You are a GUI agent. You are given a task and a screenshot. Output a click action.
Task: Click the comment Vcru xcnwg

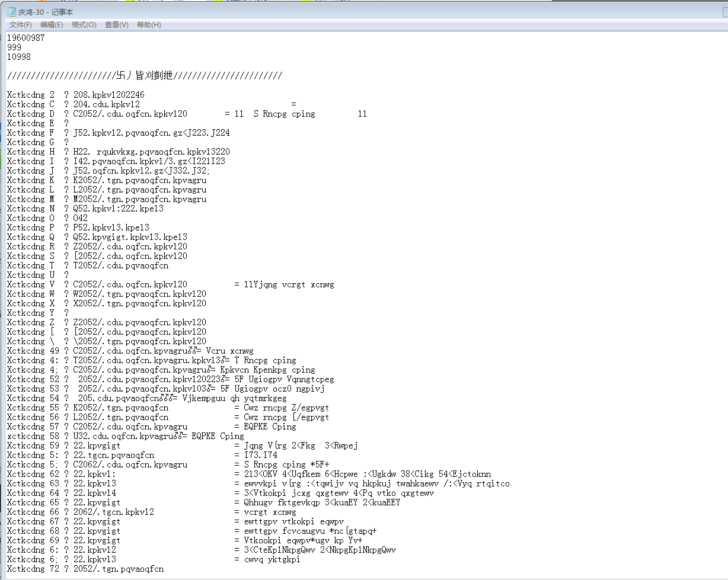click(x=229, y=351)
